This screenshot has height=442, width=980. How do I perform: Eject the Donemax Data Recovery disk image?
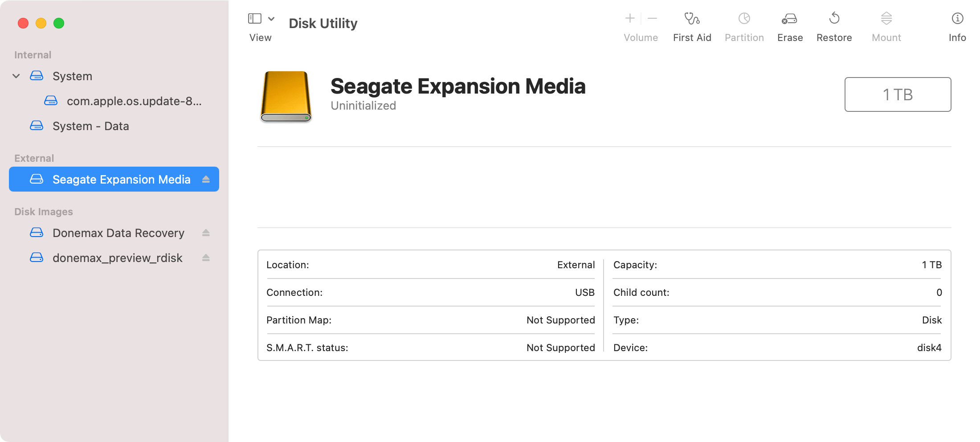(206, 233)
